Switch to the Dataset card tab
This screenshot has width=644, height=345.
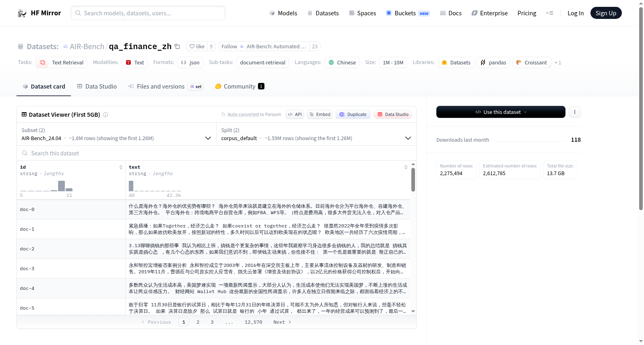point(44,87)
